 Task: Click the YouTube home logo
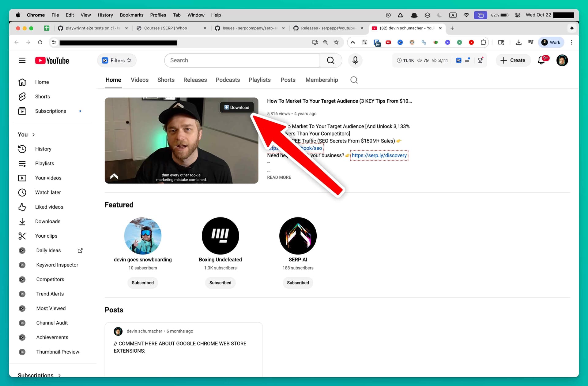(x=52, y=60)
